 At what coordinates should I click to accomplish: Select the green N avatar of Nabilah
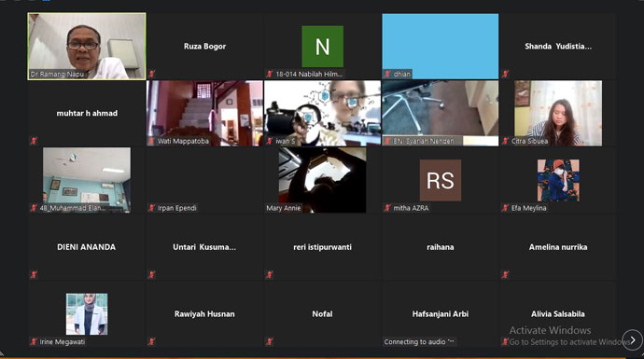tap(322, 47)
